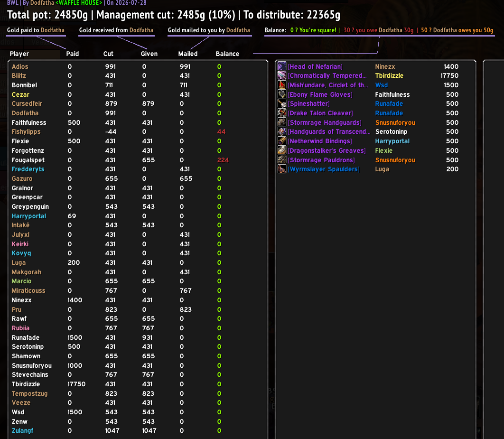Open the [Drake Talon Cleaver] item link
Image resolution: width=504 pixels, height=439 pixels.
(x=320, y=113)
